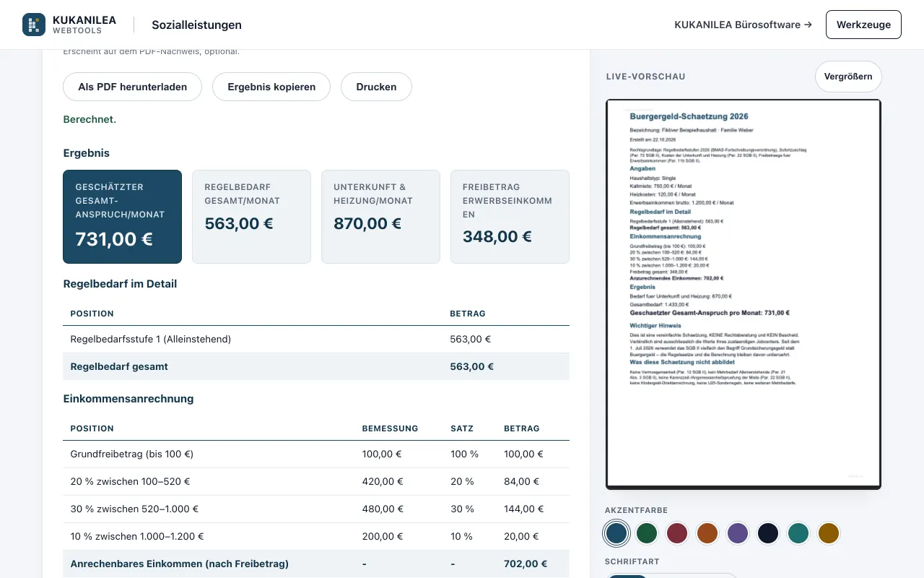Download the result as PDF
Screen dimensions: 924x578
[133, 87]
